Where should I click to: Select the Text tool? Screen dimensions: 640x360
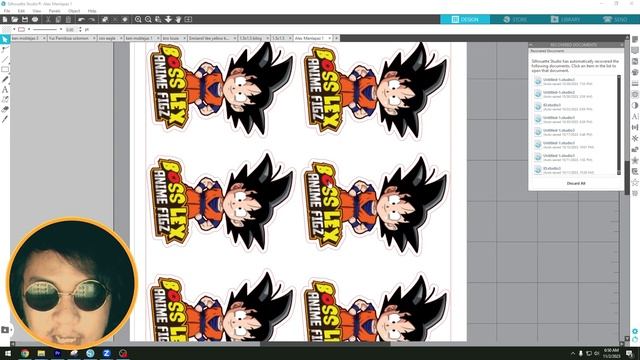pyautogui.click(x=5, y=89)
